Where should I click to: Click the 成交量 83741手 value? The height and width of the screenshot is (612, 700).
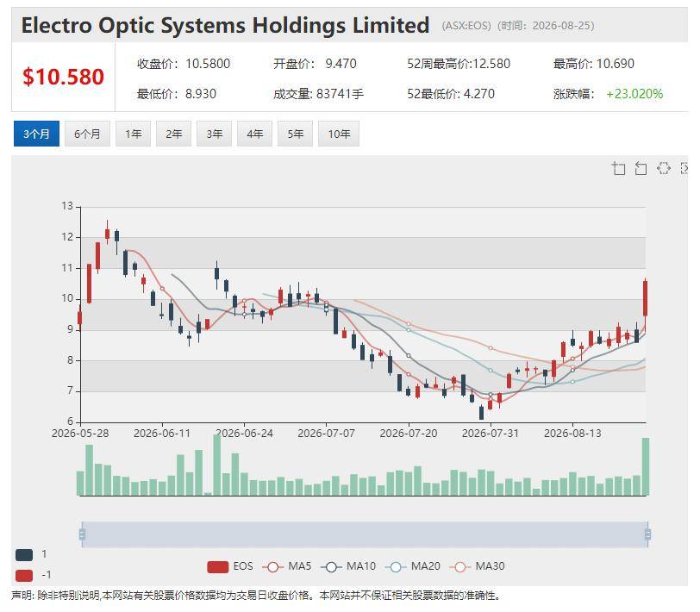pyautogui.click(x=341, y=94)
